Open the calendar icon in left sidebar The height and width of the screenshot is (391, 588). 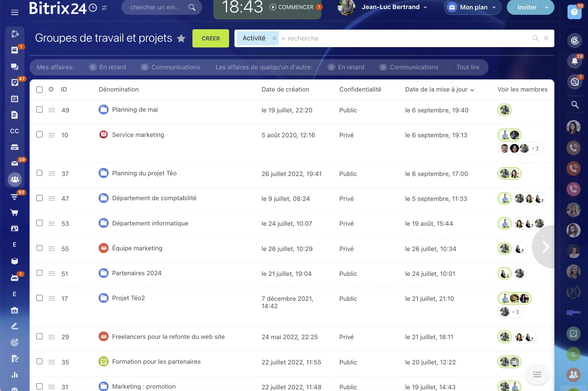pyautogui.click(x=14, y=99)
